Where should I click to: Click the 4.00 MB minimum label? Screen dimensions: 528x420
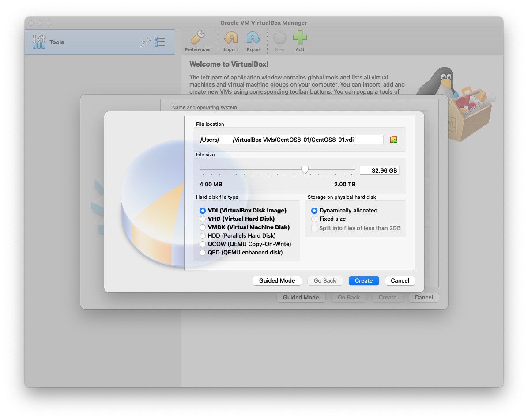(x=211, y=184)
